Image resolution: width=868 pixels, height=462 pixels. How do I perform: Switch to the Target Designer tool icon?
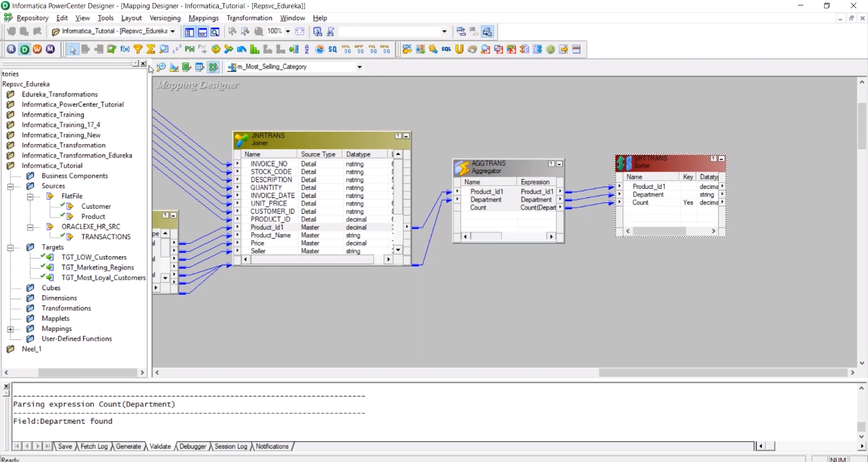[174, 67]
